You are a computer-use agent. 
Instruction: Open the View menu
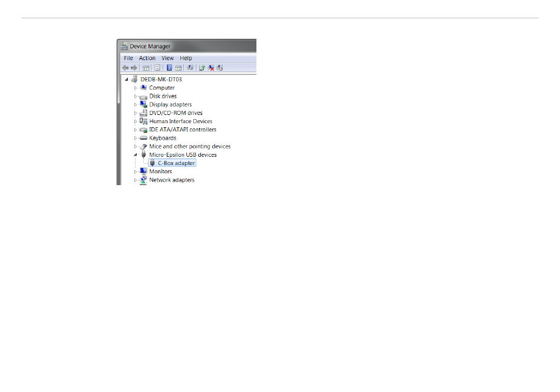[x=167, y=58]
